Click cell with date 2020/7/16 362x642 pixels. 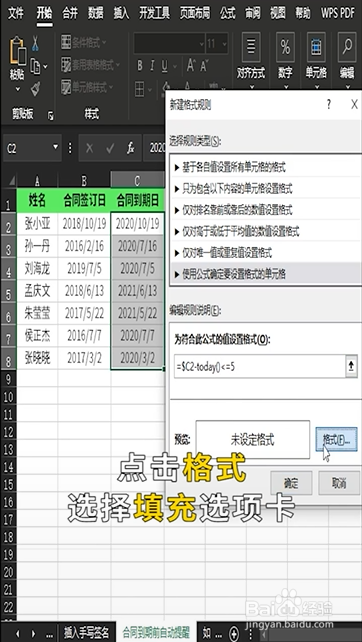click(x=138, y=246)
